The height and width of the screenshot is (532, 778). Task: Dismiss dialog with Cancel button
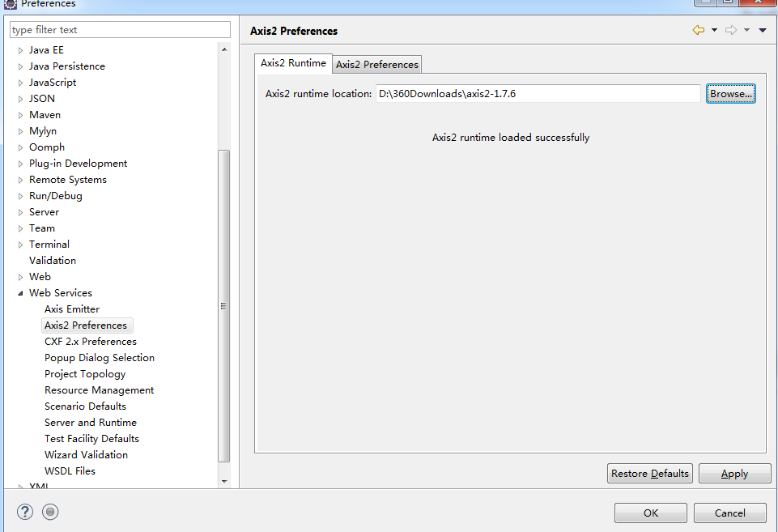tap(729, 513)
